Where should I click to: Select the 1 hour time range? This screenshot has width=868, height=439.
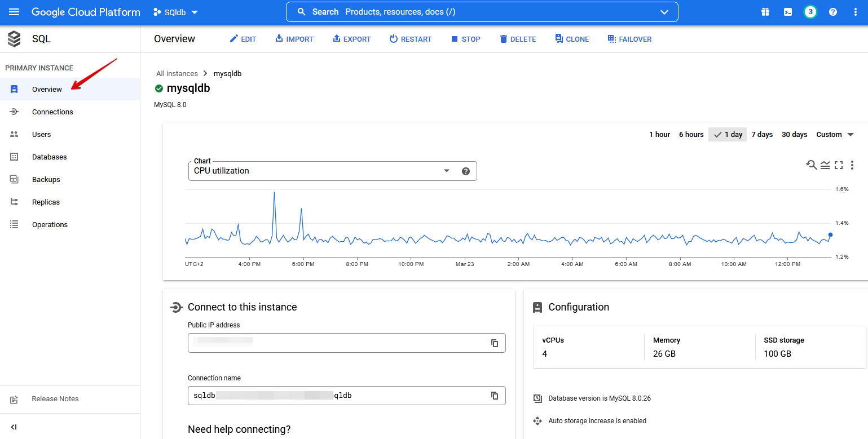click(x=659, y=135)
